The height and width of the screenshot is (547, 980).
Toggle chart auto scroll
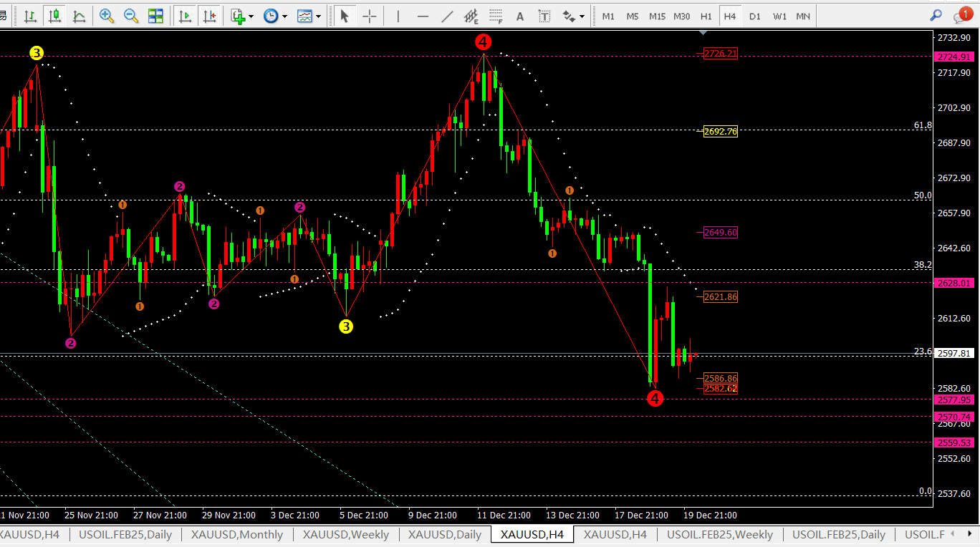[185, 16]
